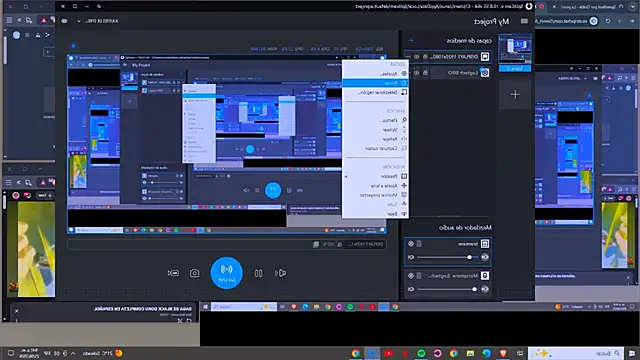Select the DISPLAY1 1920x1080 media layer
Viewport: 640px width, 360px height.
click(x=448, y=57)
